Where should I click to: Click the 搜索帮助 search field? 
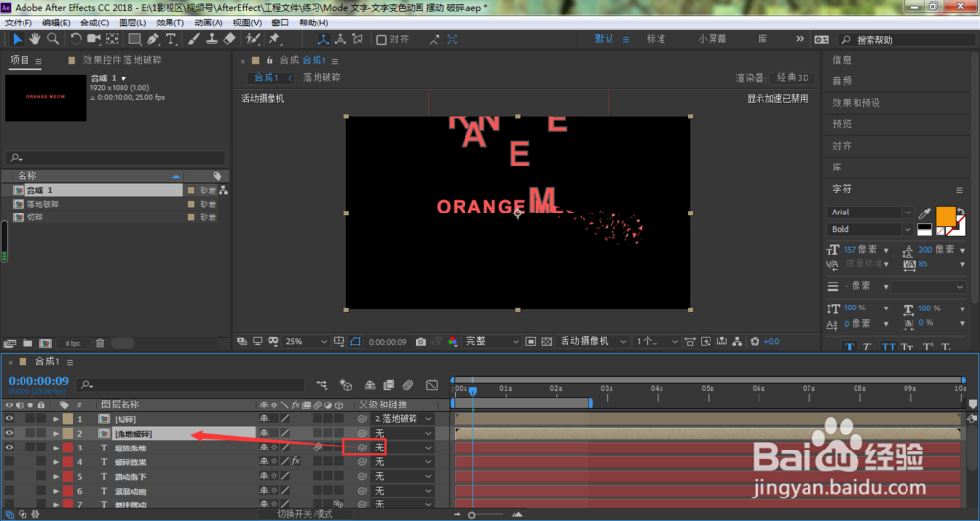click(x=905, y=39)
